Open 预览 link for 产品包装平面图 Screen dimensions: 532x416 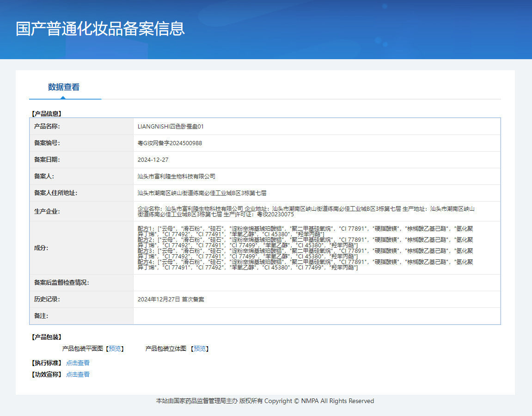pyautogui.click(x=114, y=349)
